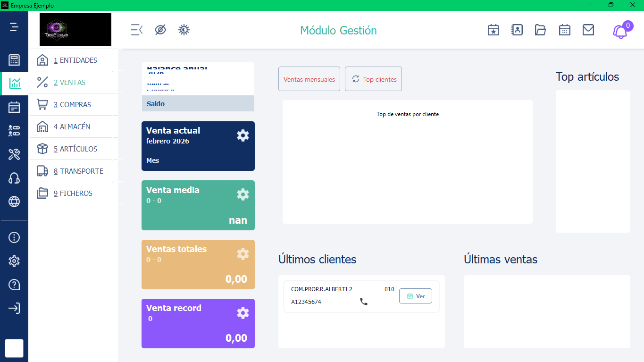
Task: Select the Saldo row in balance card
Action: pyautogui.click(x=198, y=104)
